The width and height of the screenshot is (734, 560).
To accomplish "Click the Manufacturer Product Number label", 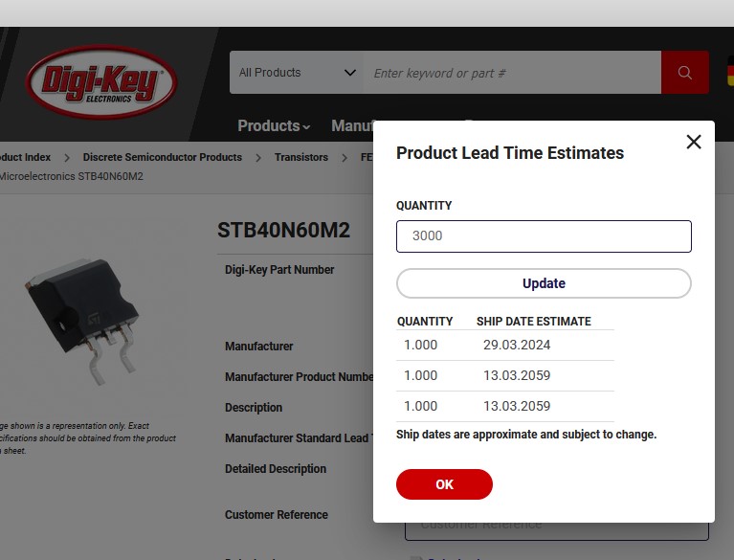I will click(x=300, y=377).
